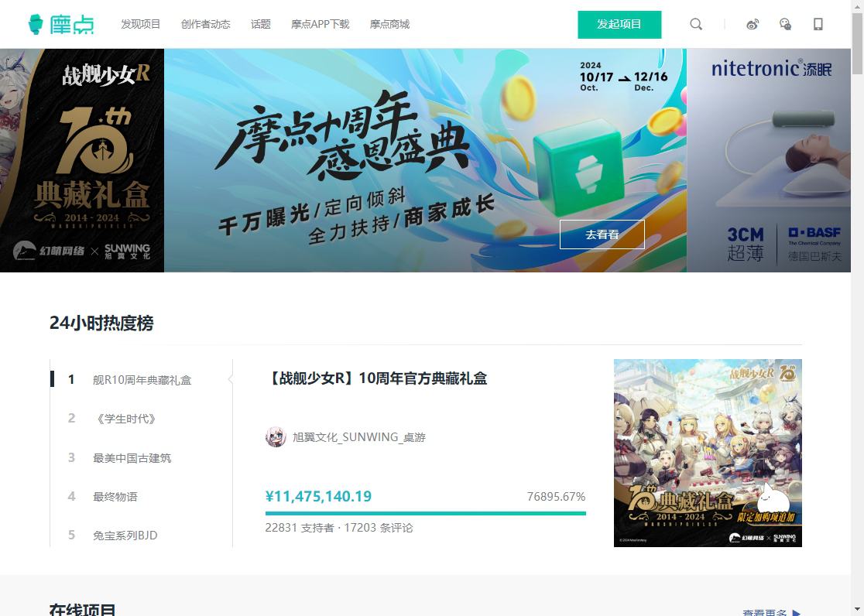Click the 去看看 banner button
The width and height of the screenshot is (864, 616).
tap(602, 234)
